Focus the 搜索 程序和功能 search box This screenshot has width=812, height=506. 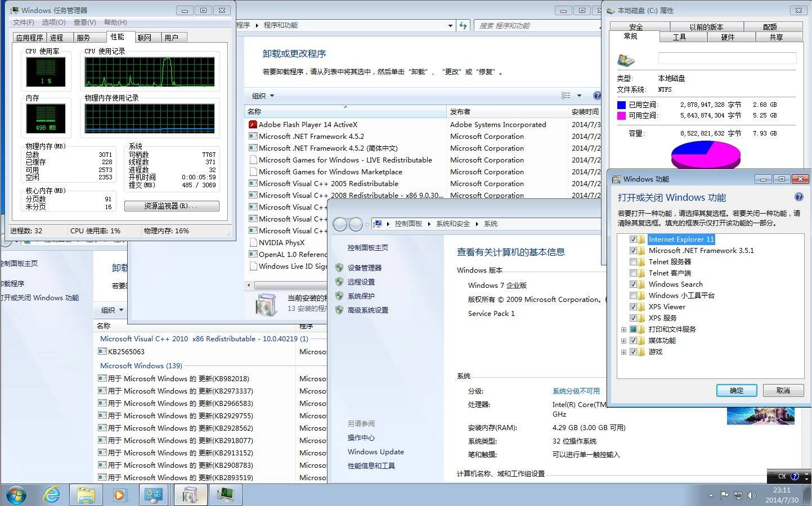tap(537, 25)
